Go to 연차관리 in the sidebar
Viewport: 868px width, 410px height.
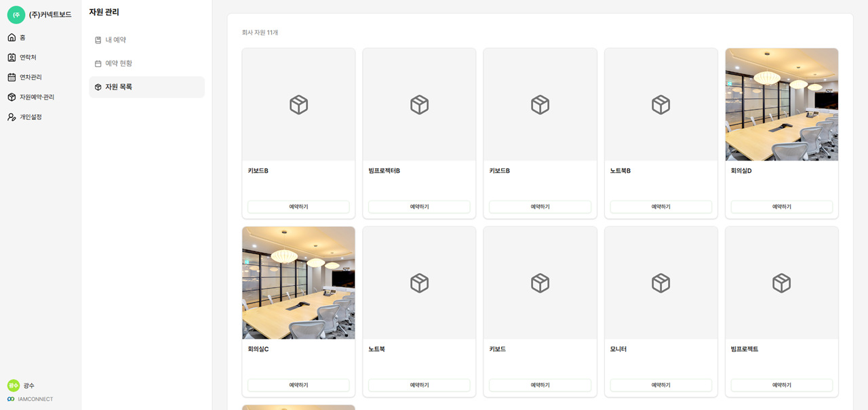[41, 77]
